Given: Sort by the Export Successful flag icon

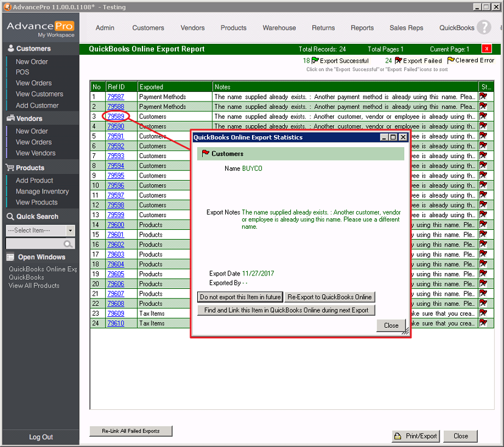Looking at the screenshot, I should tap(315, 60).
